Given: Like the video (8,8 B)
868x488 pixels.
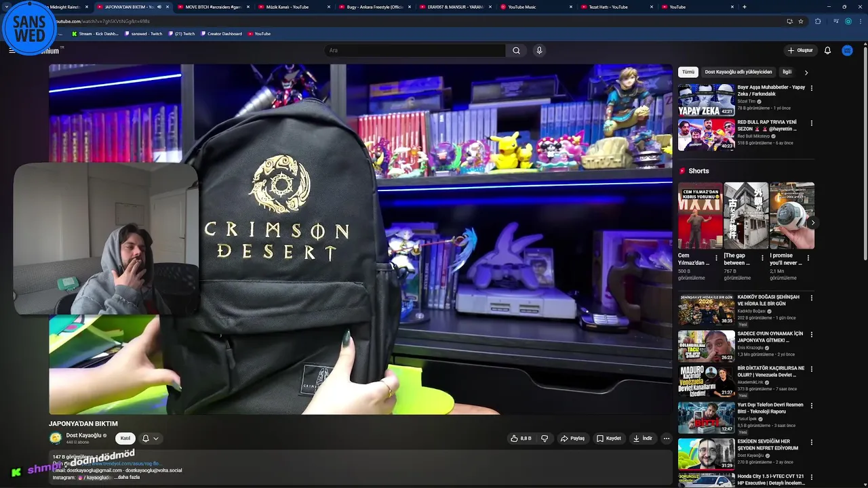Looking at the screenshot, I should click(521, 439).
